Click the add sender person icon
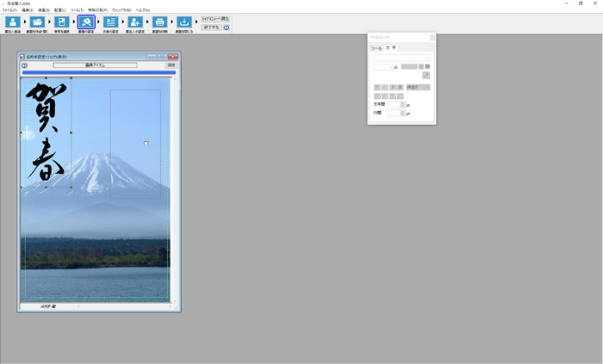This screenshot has height=364, width=603. (135, 22)
